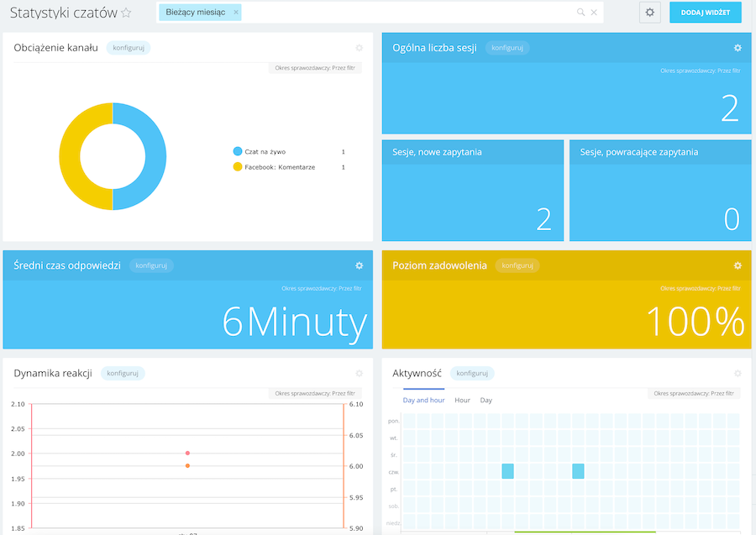Click the Statystyki czatów page title

[x=64, y=13]
